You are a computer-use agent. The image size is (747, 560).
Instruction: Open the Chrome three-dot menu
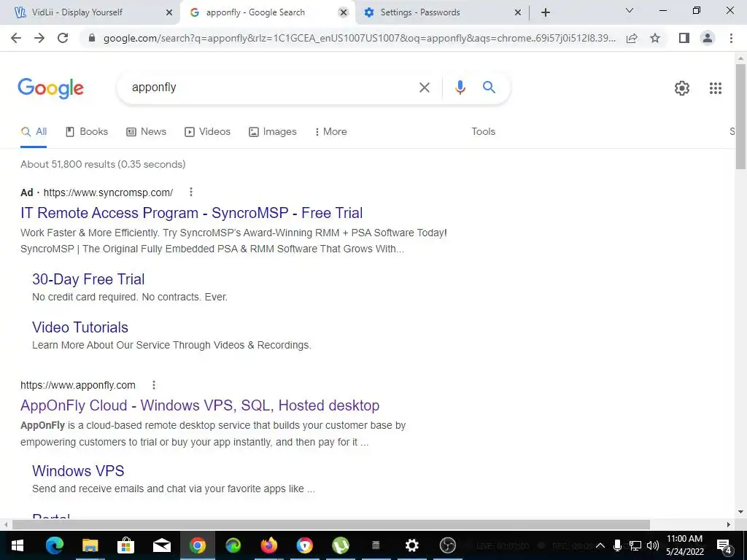(x=731, y=38)
